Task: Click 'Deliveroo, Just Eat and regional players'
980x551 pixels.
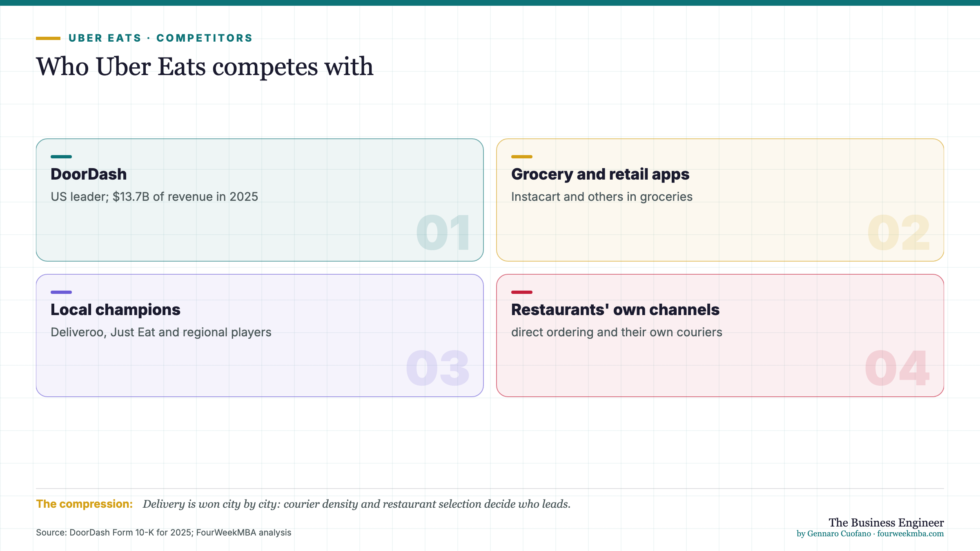Action: pyautogui.click(x=161, y=332)
